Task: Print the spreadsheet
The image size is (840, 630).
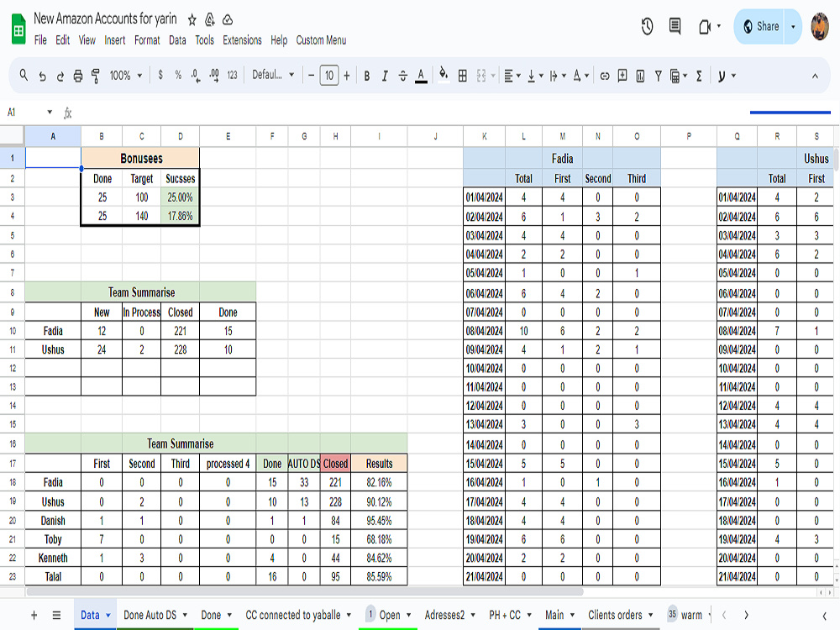Action: (77, 76)
